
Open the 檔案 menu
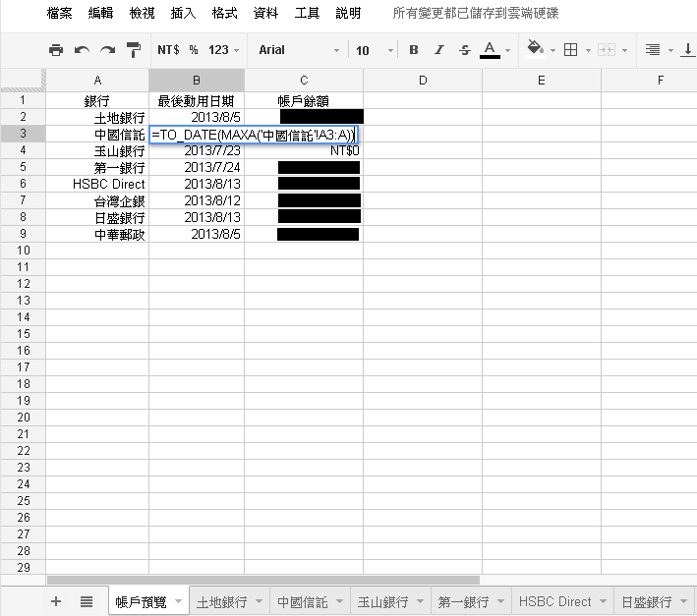(x=59, y=14)
